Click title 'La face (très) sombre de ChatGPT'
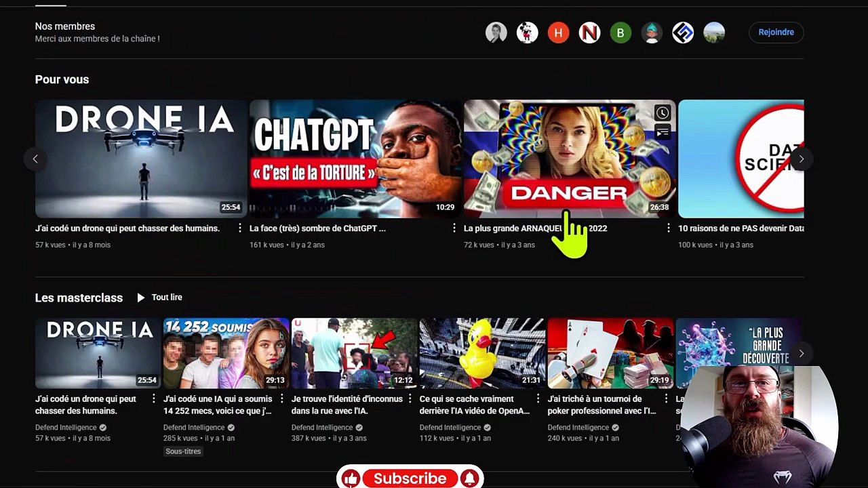Image resolution: width=868 pixels, height=488 pixels. pos(317,228)
